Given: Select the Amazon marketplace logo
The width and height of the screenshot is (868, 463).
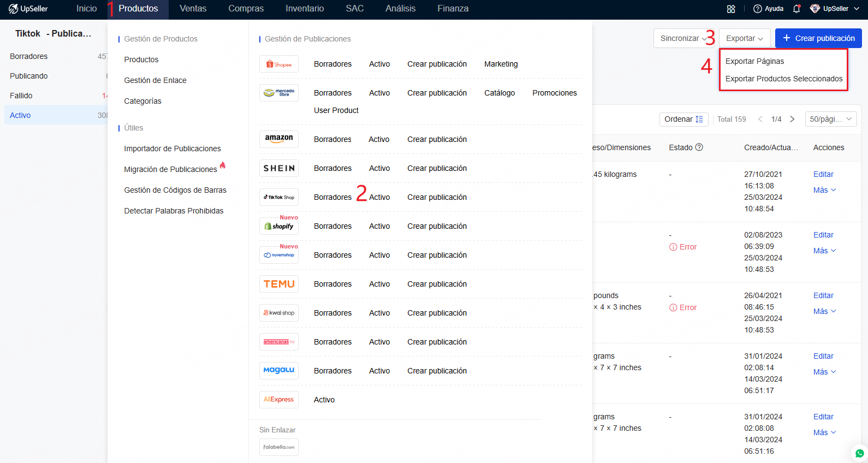Looking at the screenshot, I should tap(279, 139).
